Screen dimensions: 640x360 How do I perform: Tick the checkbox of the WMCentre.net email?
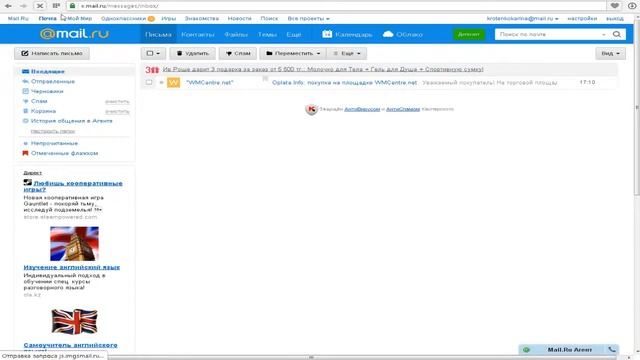[x=149, y=82]
